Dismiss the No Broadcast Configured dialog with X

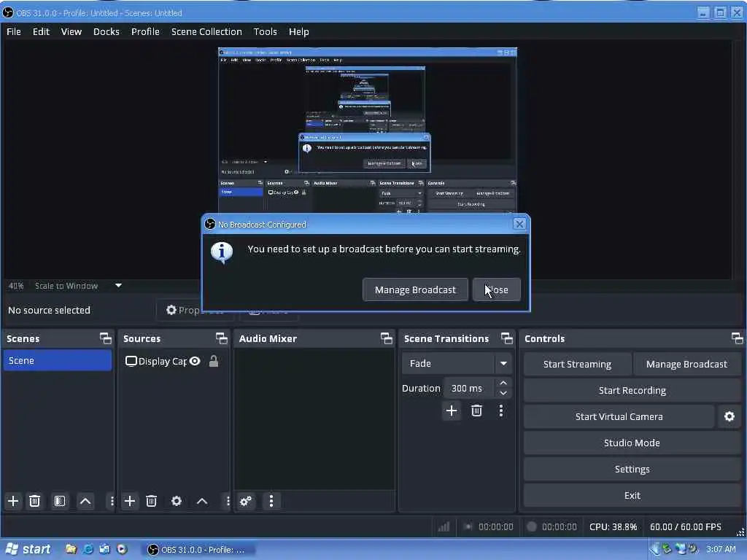click(x=519, y=224)
